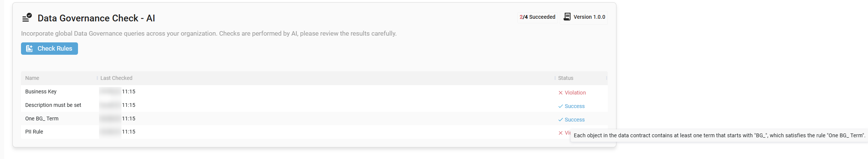868x159 pixels.
Task: Click the checkmark icon on One BG_ Term
Action: point(561,120)
